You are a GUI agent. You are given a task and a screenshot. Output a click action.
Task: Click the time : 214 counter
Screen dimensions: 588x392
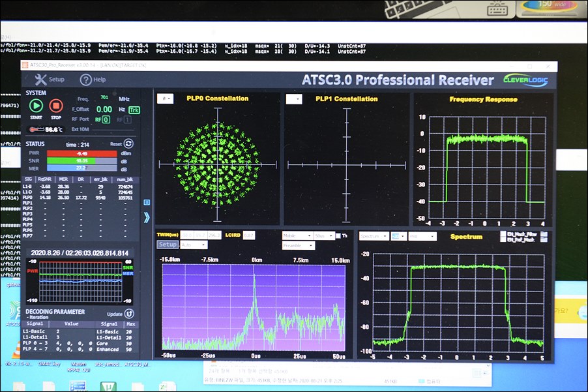(78, 145)
